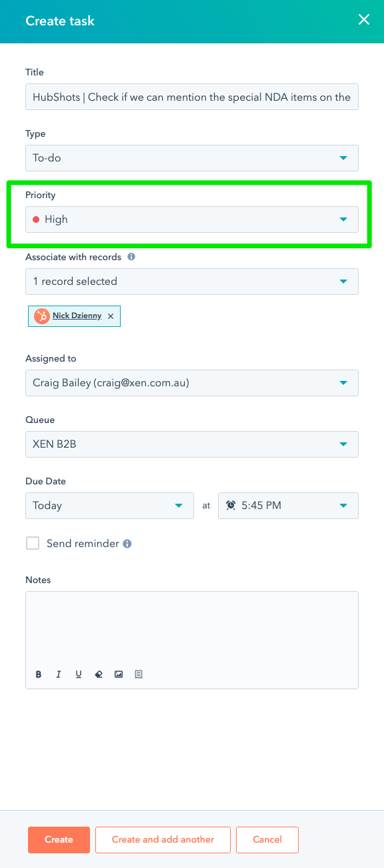Insert a snippet in the Notes editor
The width and height of the screenshot is (384, 868).
[138, 674]
